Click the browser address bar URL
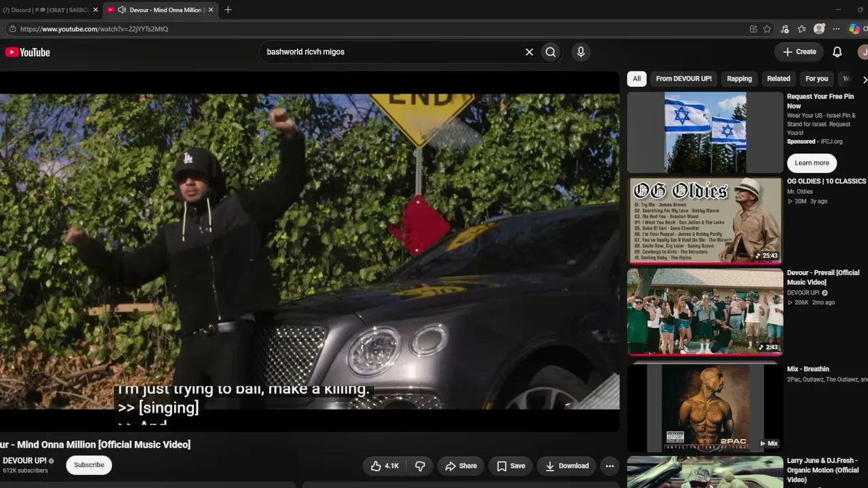The height and width of the screenshot is (488, 868). pyautogui.click(x=94, y=29)
